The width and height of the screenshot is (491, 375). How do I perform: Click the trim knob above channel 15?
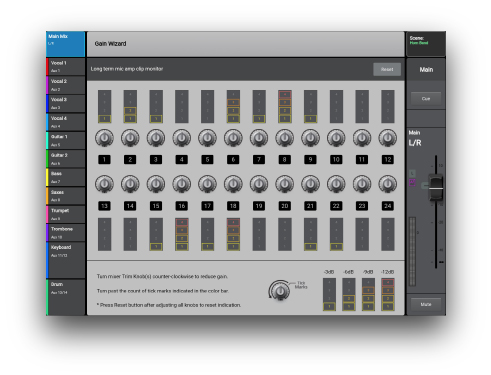point(156,184)
